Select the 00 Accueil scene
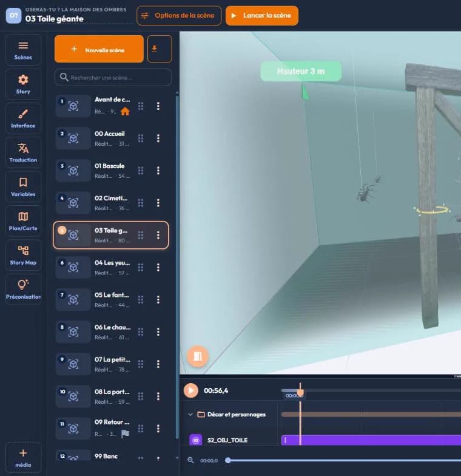461x476 pixels. pyautogui.click(x=111, y=138)
